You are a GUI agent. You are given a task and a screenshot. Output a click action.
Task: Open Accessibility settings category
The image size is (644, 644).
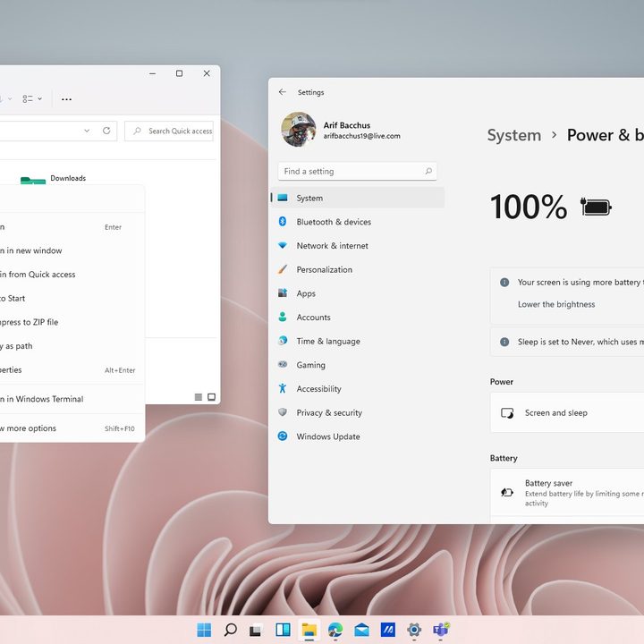[357, 388]
